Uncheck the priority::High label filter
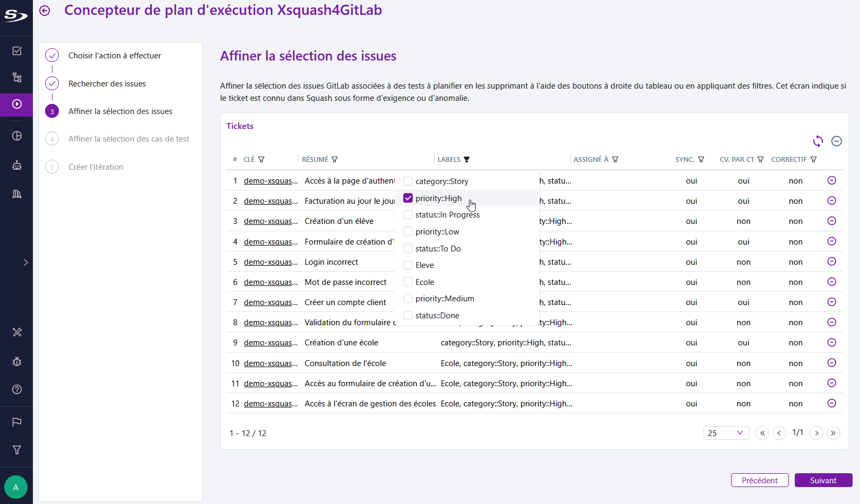860x504 pixels. tap(408, 198)
